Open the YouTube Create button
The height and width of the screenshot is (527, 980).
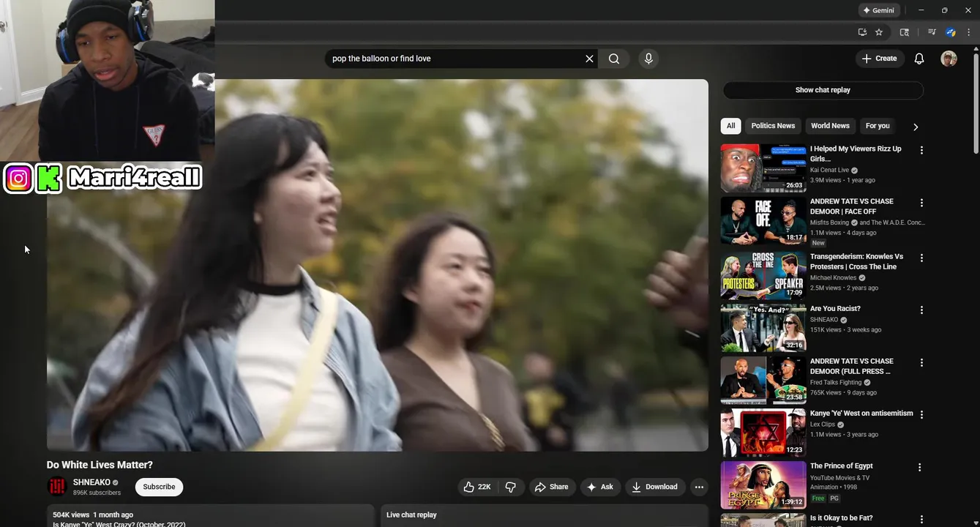[879, 59]
